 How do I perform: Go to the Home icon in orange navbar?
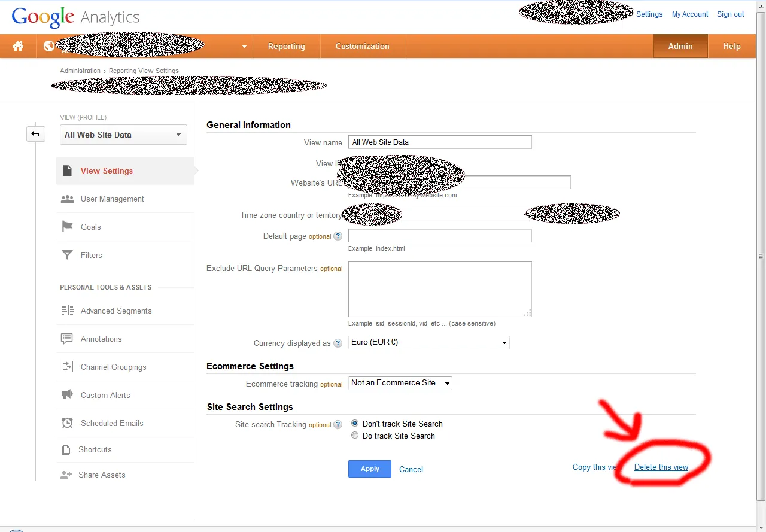click(18, 46)
